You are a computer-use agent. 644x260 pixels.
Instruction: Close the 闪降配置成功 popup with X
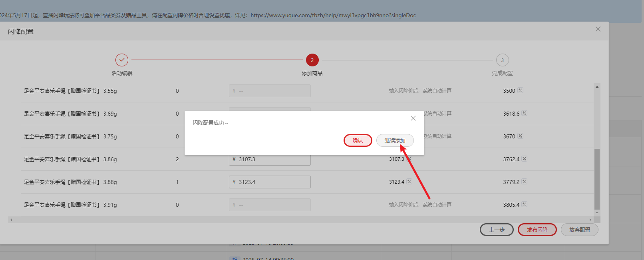click(x=413, y=118)
